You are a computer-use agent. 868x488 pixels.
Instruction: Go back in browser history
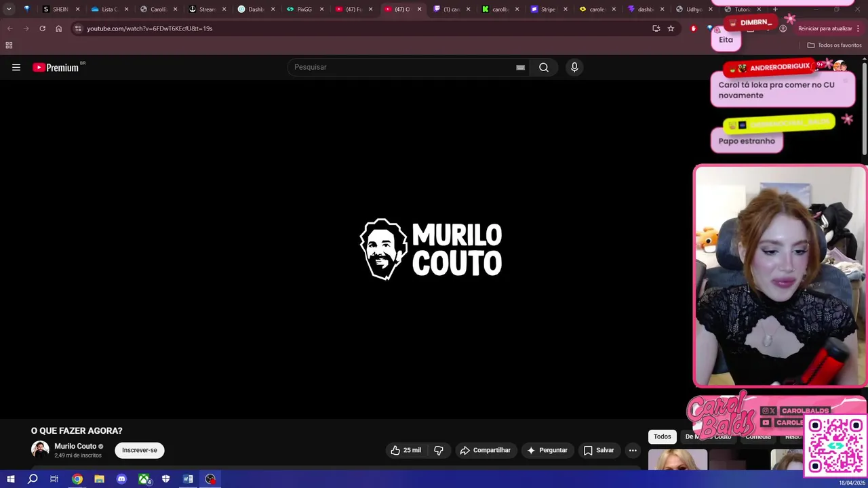click(9, 28)
